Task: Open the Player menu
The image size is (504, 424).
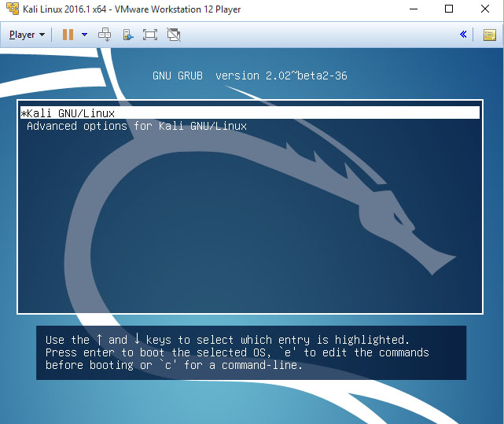Action: pyautogui.click(x=27, y=35)
